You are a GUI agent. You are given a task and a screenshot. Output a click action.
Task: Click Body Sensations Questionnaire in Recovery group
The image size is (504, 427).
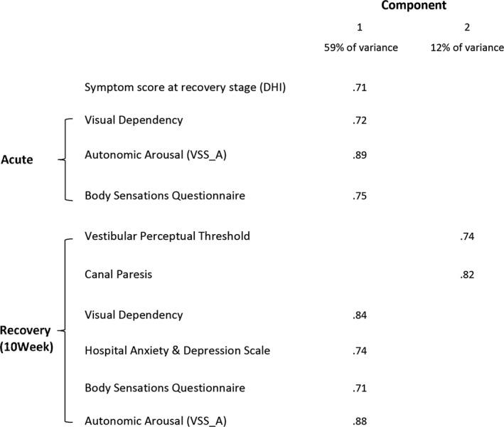[165, 388]
